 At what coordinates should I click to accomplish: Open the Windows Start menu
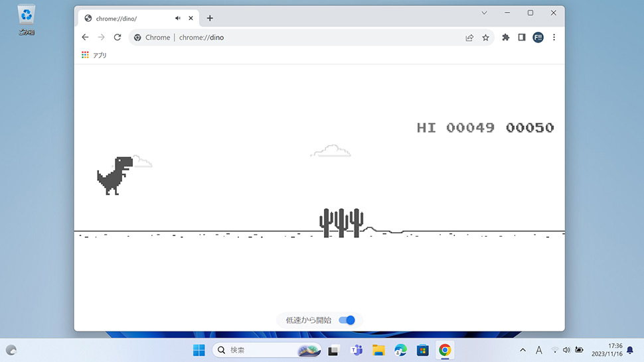pyautogui.click(x=199, y=350)
